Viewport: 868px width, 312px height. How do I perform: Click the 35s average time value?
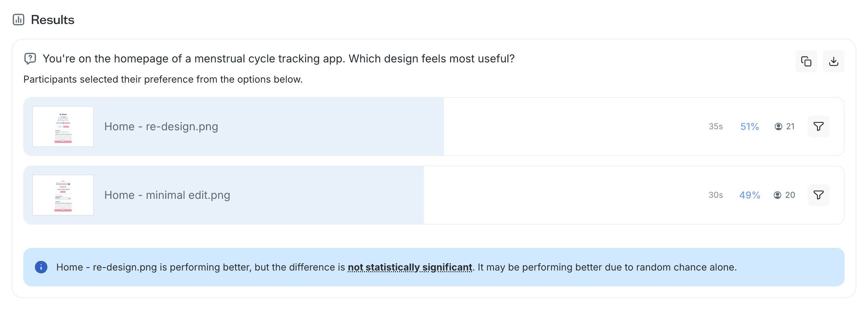click(x=715, y=127)
